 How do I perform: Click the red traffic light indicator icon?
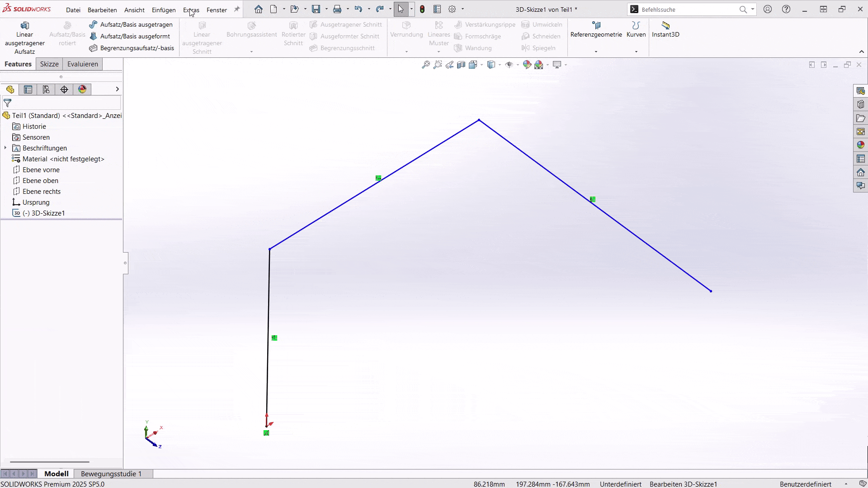422,9
